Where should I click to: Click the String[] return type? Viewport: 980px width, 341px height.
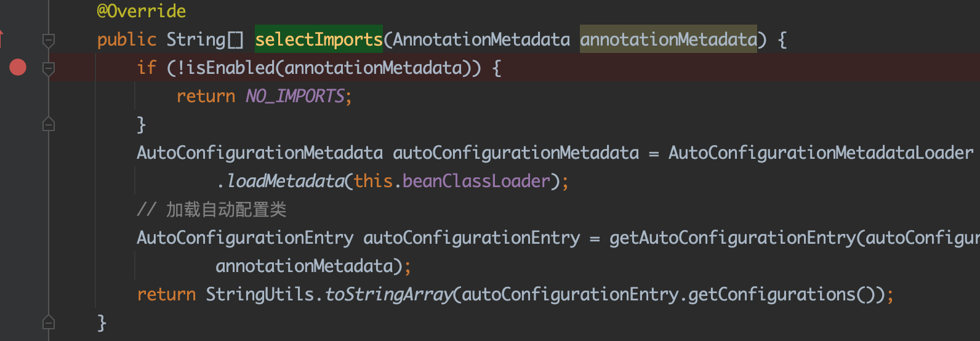pyautogui.click(x=205, y=39)
